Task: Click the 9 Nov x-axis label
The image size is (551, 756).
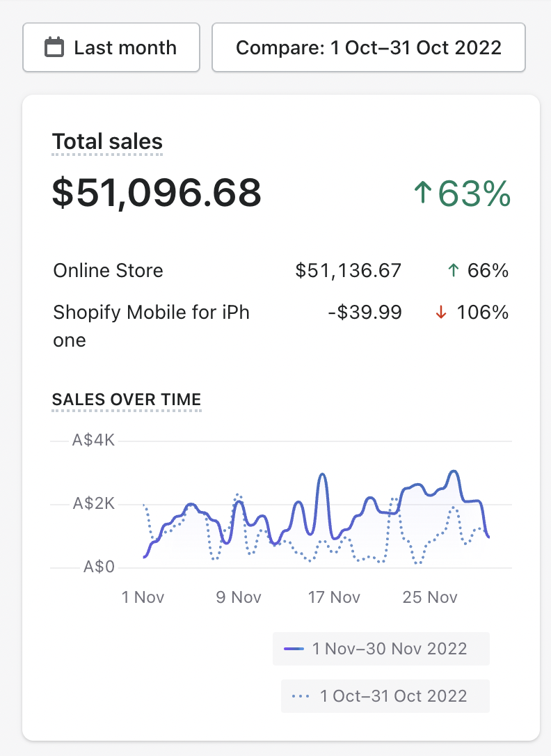Action: [239, 597]
